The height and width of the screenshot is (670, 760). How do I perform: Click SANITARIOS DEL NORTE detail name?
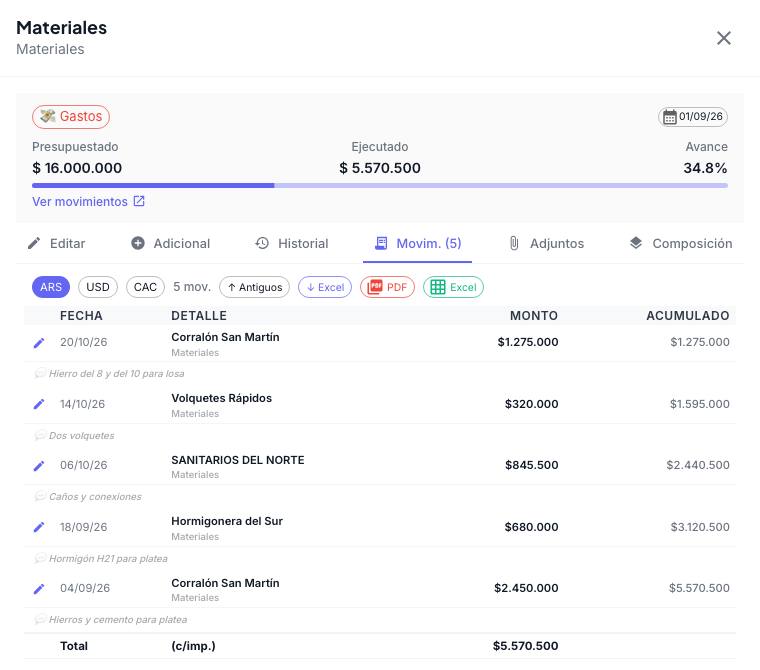point(238,460)
